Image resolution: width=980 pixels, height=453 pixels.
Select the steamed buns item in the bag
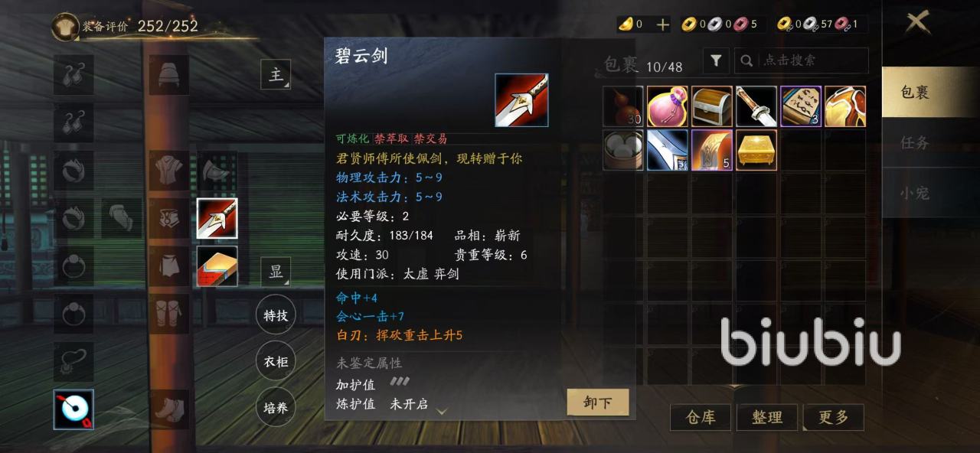click(x=622, y=150)
